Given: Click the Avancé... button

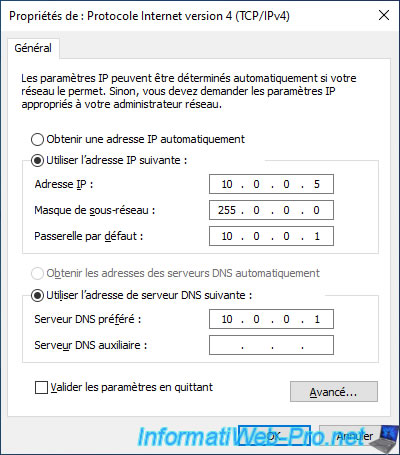Looking at the screenshot, I should [334, 392].
